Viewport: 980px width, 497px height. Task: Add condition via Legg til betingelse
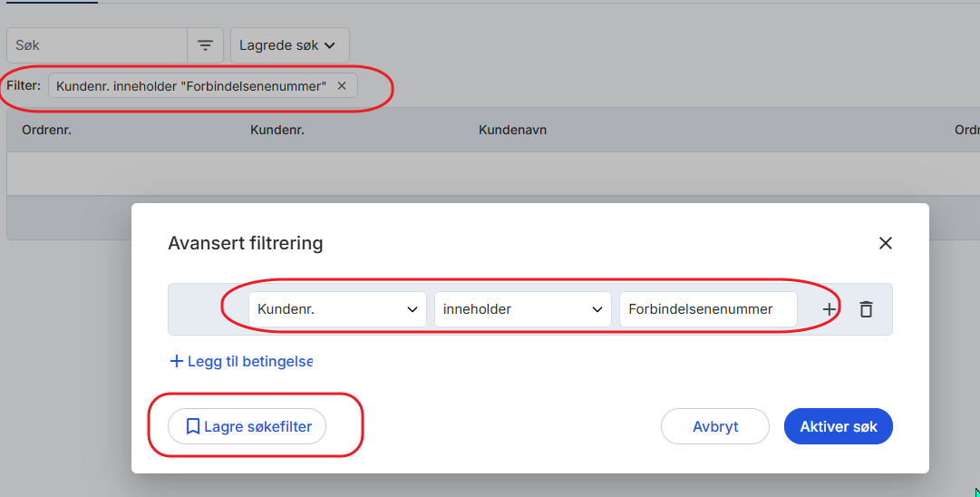[x=241, y=361]
